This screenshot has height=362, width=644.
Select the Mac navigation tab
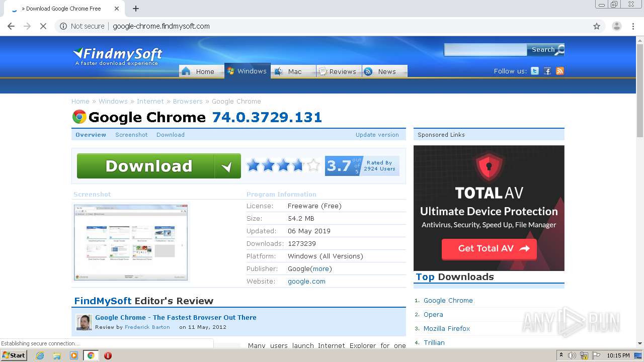pos(293,71)
